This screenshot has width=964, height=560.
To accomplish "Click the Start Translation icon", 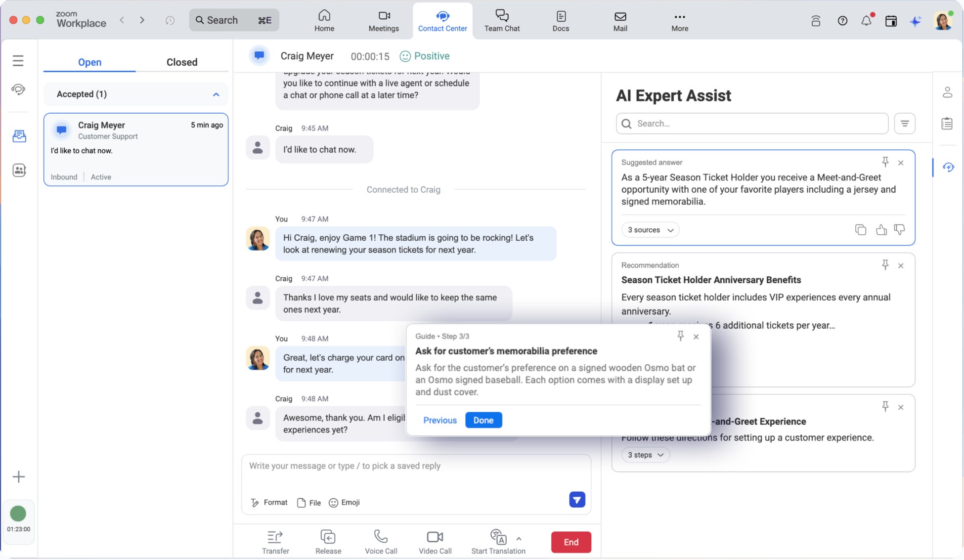I will coord(498,537).
